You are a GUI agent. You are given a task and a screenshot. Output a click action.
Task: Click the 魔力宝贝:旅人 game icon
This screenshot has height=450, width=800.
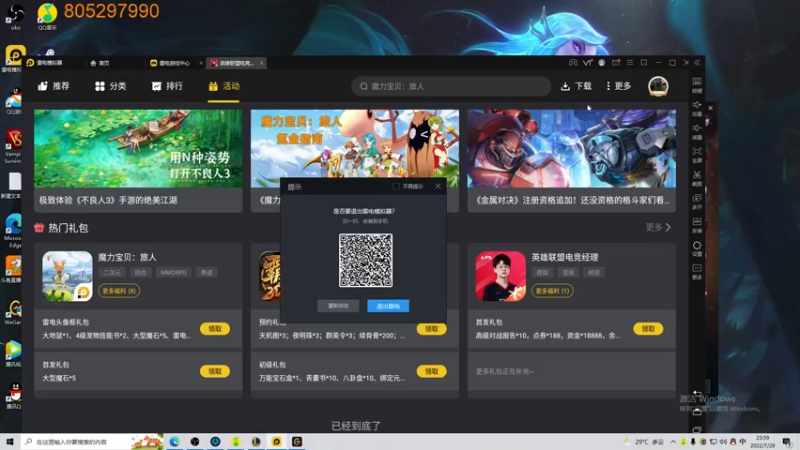[67, 276]
